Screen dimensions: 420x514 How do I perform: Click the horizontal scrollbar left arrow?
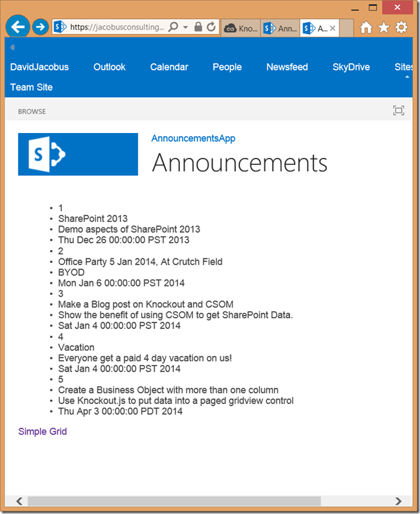20,501
